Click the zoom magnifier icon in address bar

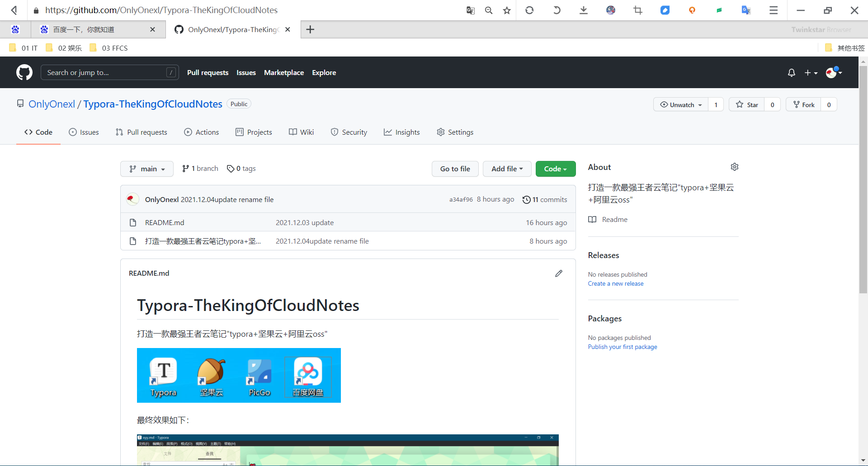click(489, 10)
